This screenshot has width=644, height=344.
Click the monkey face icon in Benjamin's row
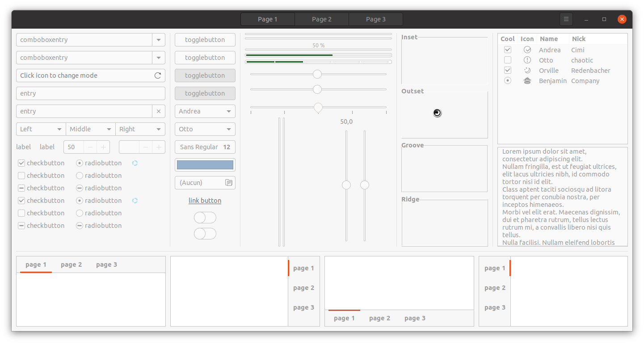click(x=527, y=81)
